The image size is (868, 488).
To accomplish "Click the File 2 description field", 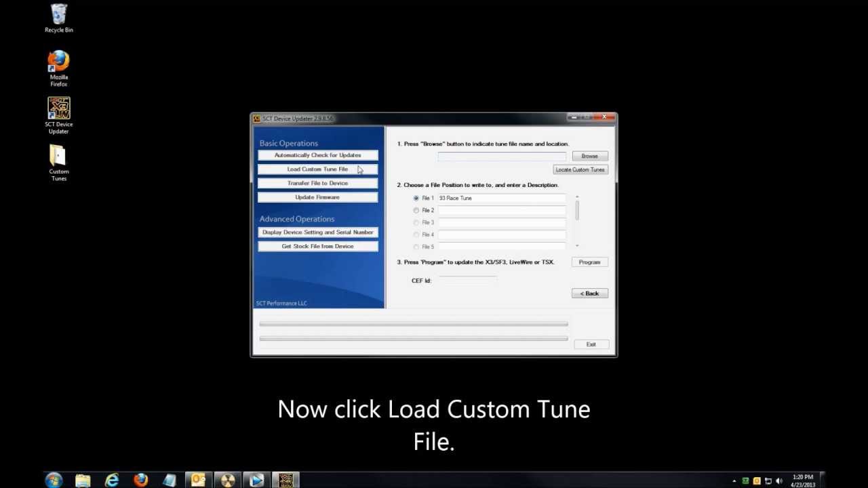I will click(502, 210).
